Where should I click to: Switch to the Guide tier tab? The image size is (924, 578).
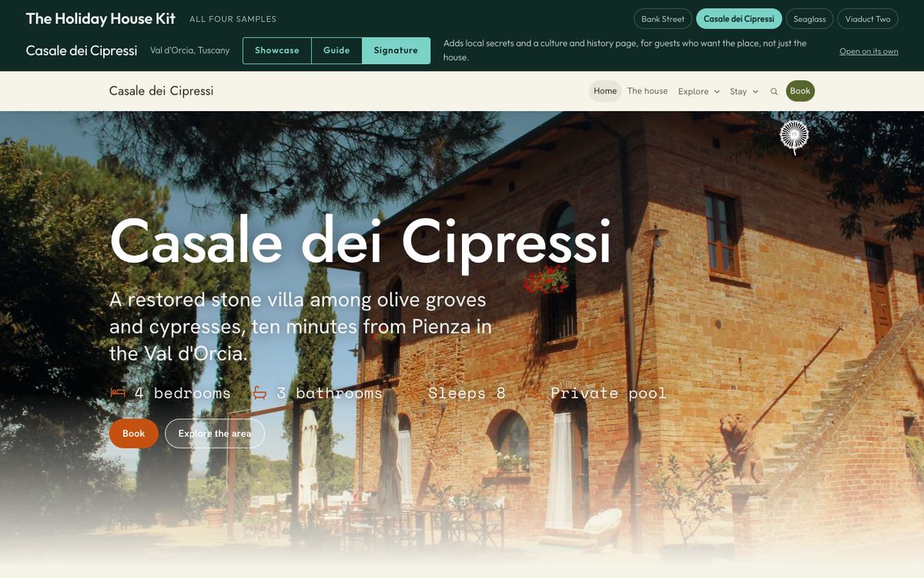tap(336, 51)
